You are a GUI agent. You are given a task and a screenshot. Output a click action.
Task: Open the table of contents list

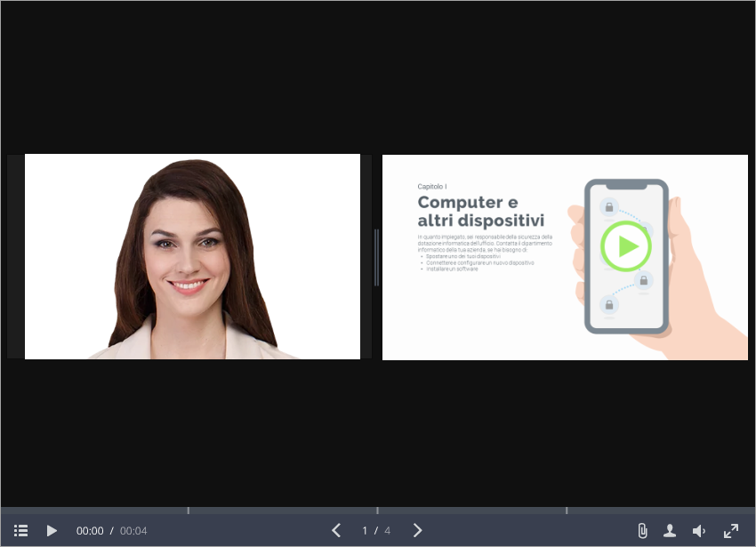tap(21, 531)
